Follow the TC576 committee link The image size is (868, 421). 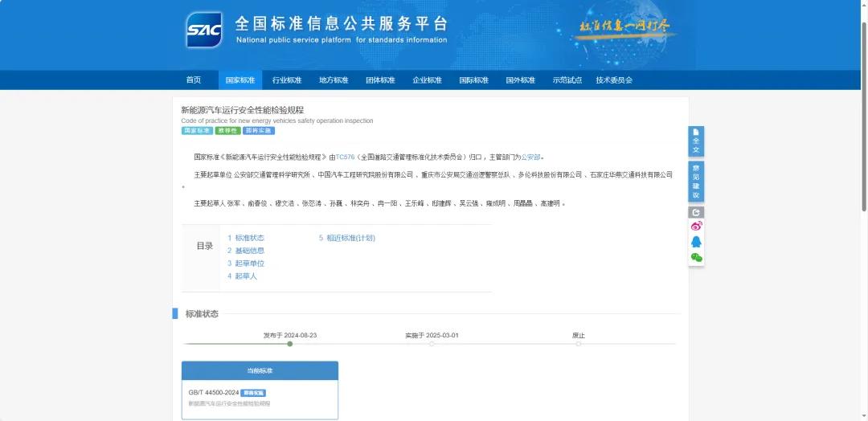pos(345,157)
